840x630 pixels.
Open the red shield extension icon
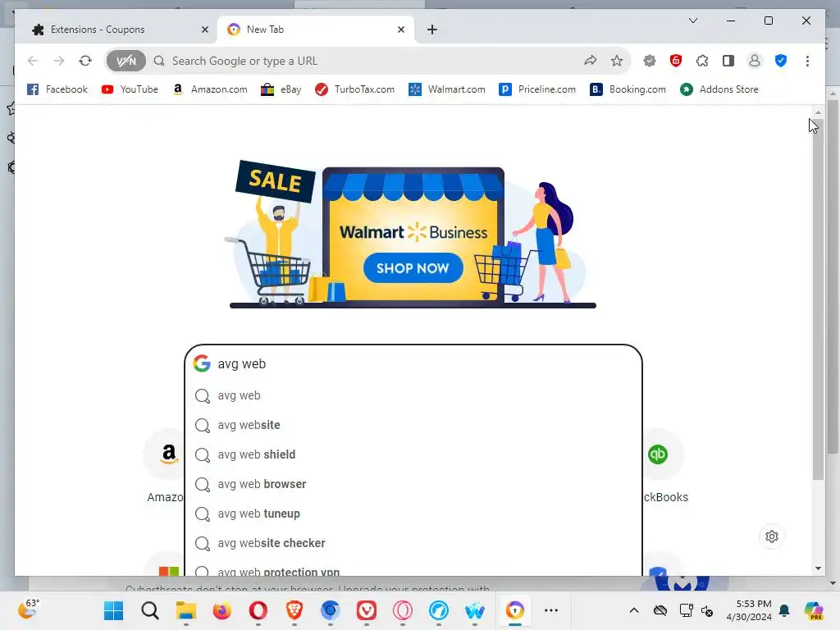[676, 61]
